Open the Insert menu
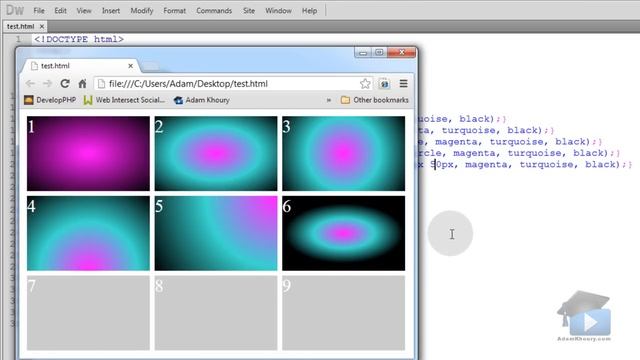 pos(111,11)
